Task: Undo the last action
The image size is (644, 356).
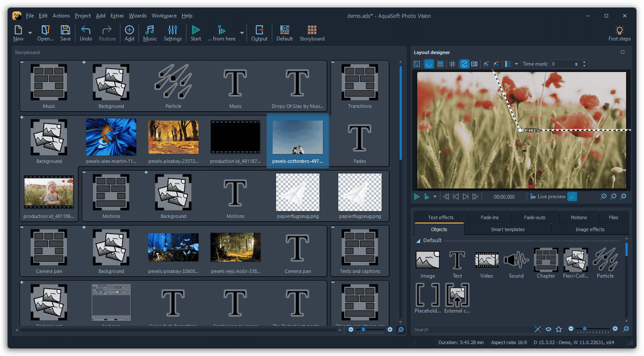Action: 86,33
